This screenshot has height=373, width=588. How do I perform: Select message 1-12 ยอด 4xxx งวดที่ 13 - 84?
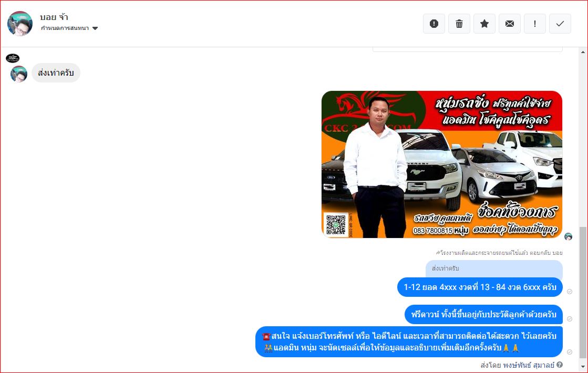tap(480, 287)
